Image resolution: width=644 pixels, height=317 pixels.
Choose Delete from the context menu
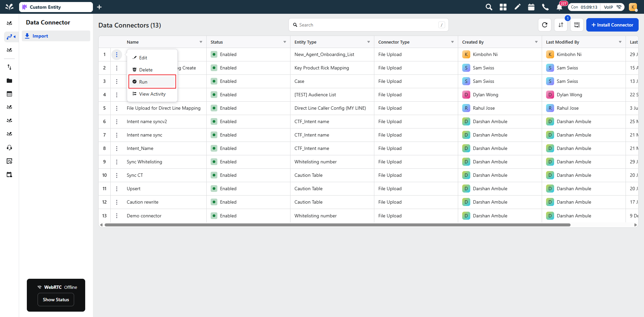tap(152, 70)
